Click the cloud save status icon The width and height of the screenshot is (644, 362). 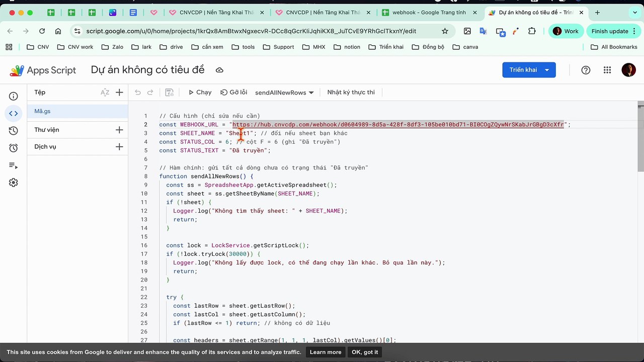pyautogui.click(x=219, y=70)
